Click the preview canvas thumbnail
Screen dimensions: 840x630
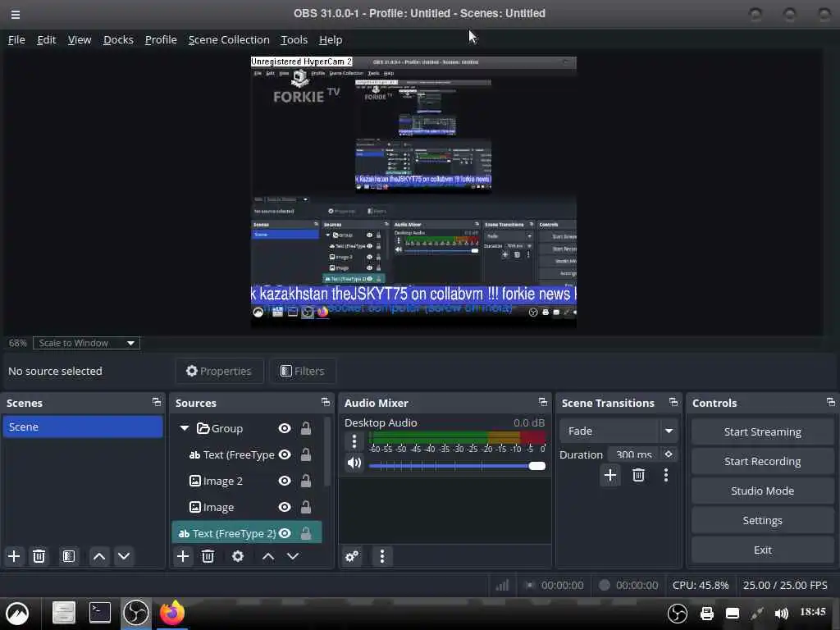[x=413, y=192]
